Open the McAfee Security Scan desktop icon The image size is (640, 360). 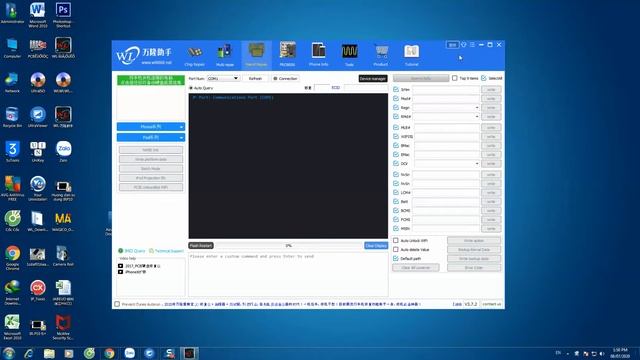pos(63,327)
